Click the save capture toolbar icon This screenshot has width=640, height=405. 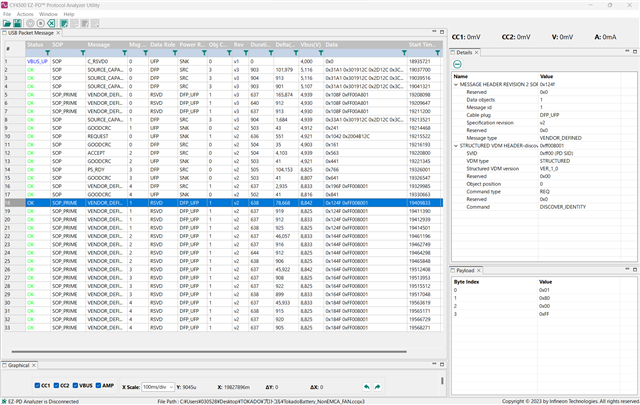tap(18, 21)
